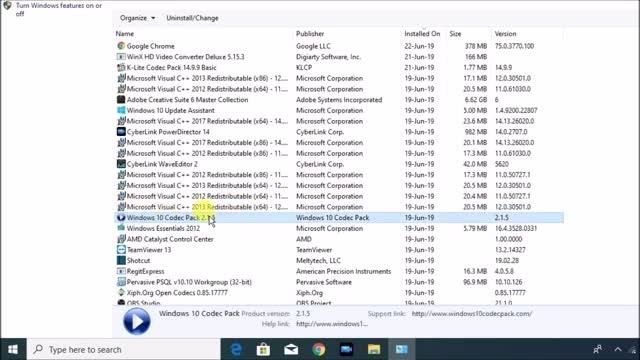640x360 pixels.
Task: Select the Google Chrome entry
Action: point(151,46)
